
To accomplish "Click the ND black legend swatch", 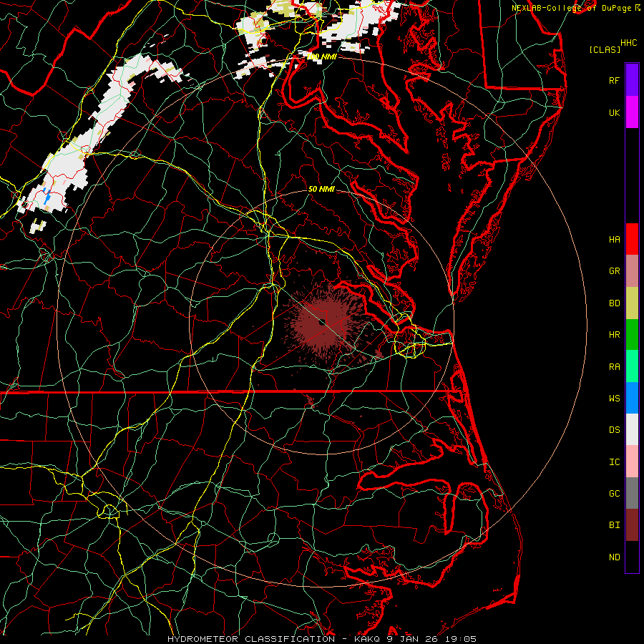I will [632, 557].
